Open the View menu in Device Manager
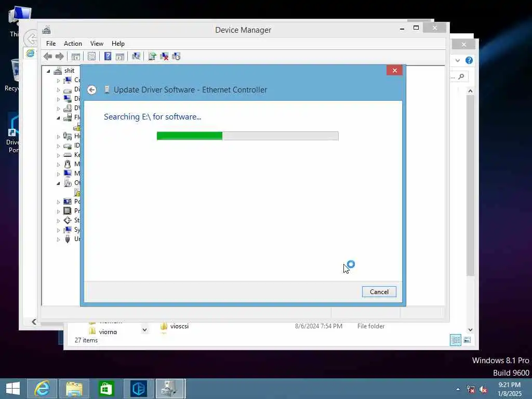 click(x=97, y=44)
